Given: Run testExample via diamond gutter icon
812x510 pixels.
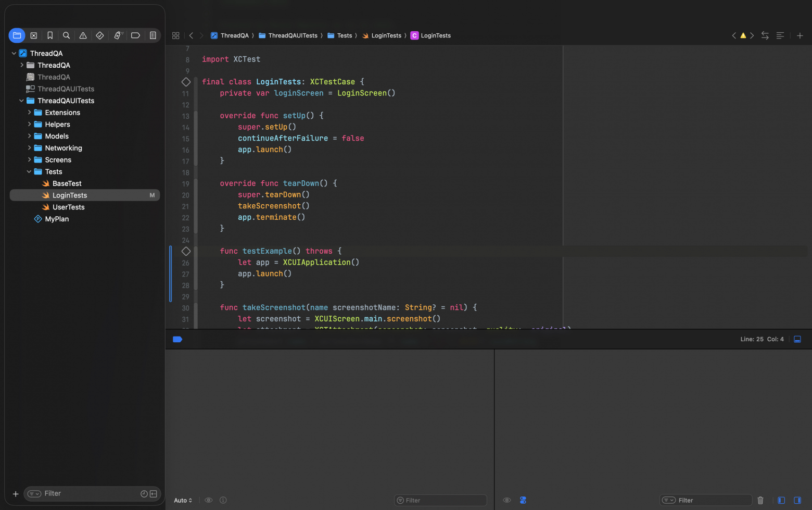Looking at the screenshot, I should [x=186, y=251].
